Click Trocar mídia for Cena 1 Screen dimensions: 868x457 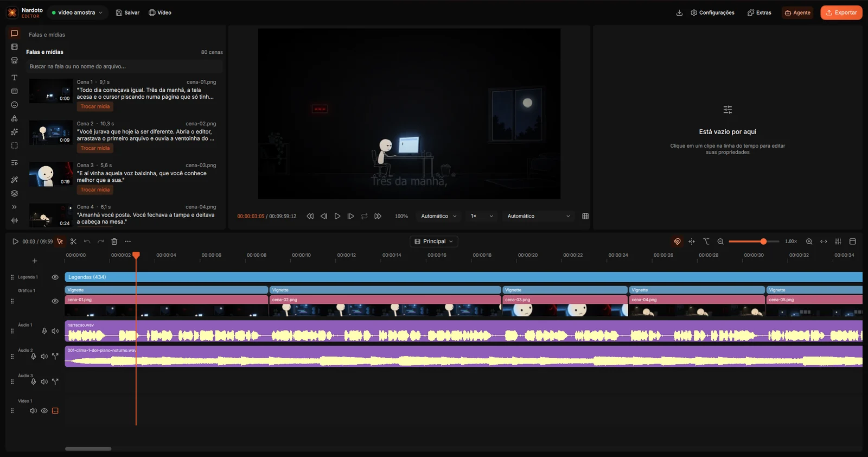95,106
